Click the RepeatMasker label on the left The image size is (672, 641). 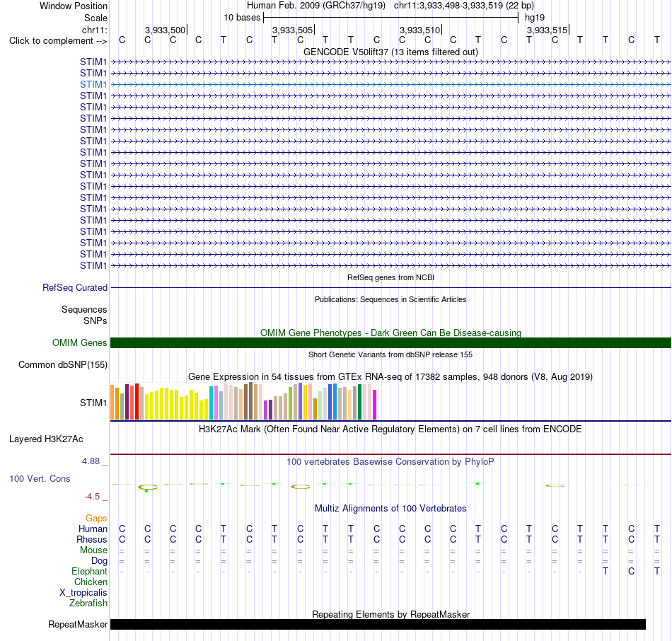point(78,624)
